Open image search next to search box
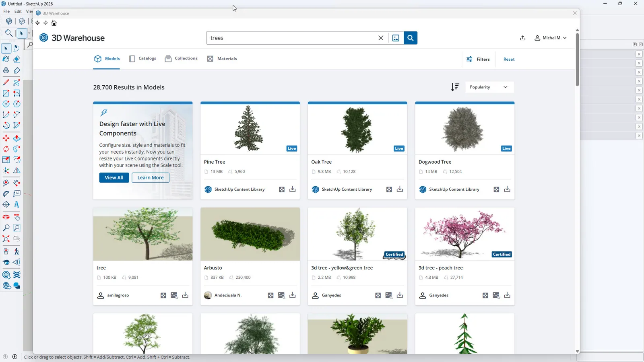644x362 pixels. (x=396, y=38)
